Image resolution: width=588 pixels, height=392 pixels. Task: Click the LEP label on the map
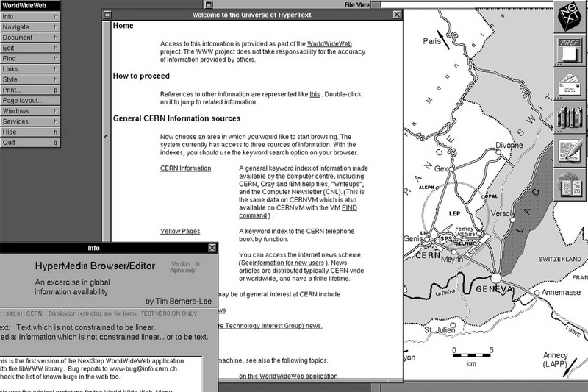point(454,213)
